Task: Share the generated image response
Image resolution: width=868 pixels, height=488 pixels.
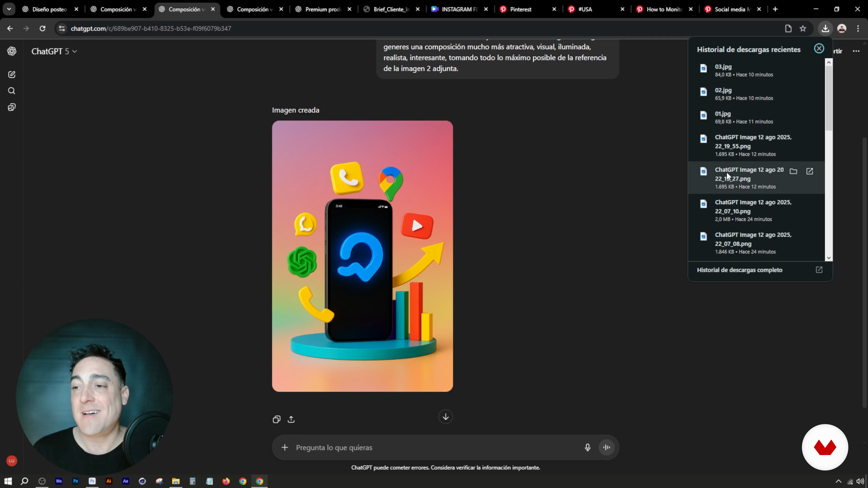Action: [x=291, y=419]
